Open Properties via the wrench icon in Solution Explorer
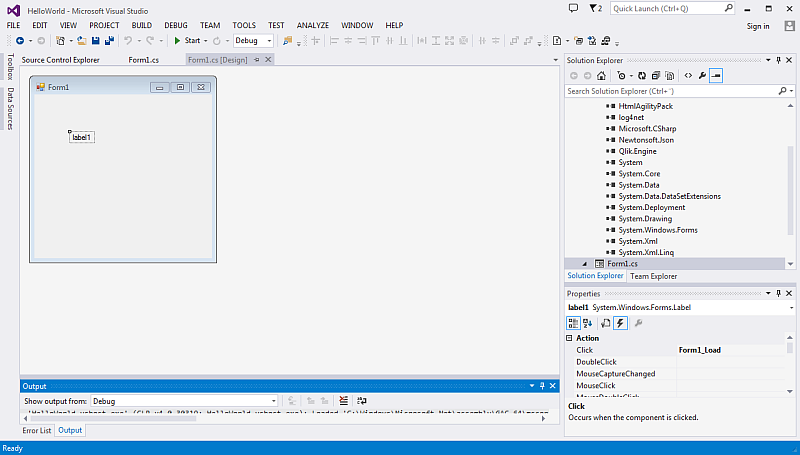800x455 pixels. 703,75
